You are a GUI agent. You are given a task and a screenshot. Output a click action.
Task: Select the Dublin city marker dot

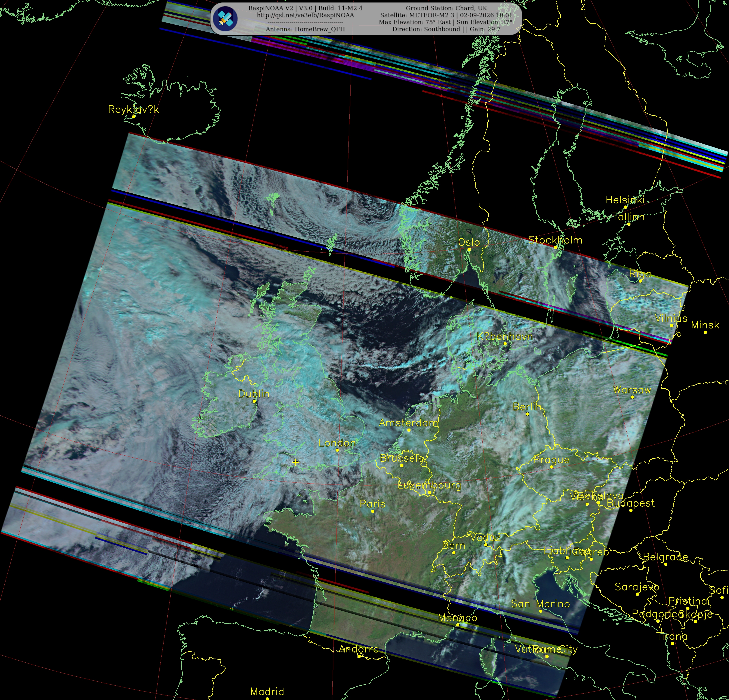tap(254, 401)
